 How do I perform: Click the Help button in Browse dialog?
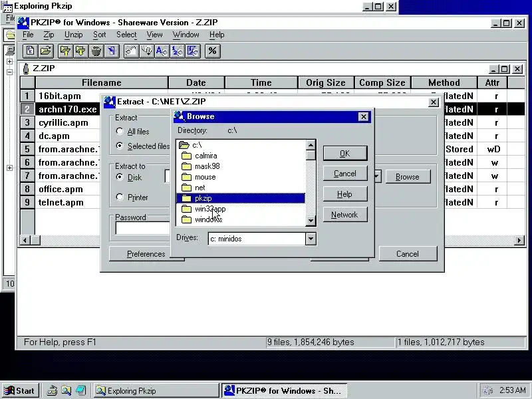pos(345,194)
